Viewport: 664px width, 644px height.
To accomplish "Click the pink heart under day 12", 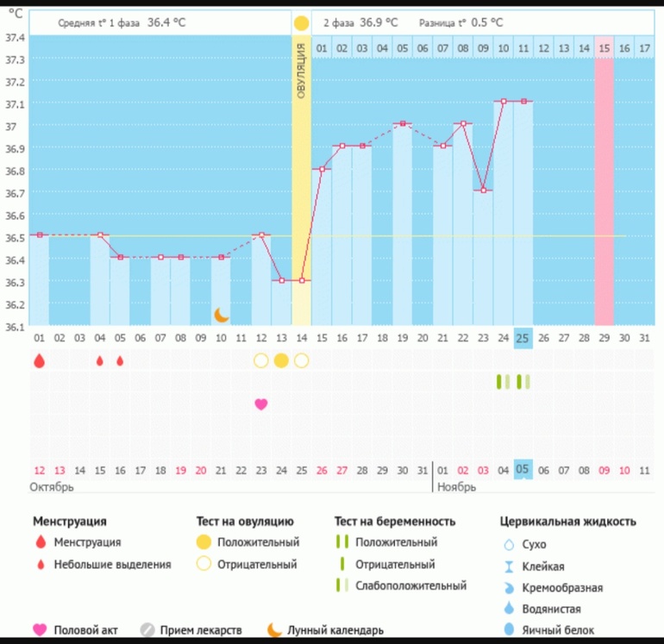I will click(260, 403).
